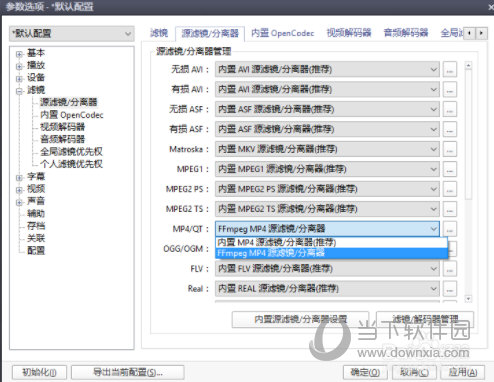This screenshot has width=494, height=382.
Task: Choose FFmpeg MP4 源滤镜/分离器 list option
Action: point(331,253)
